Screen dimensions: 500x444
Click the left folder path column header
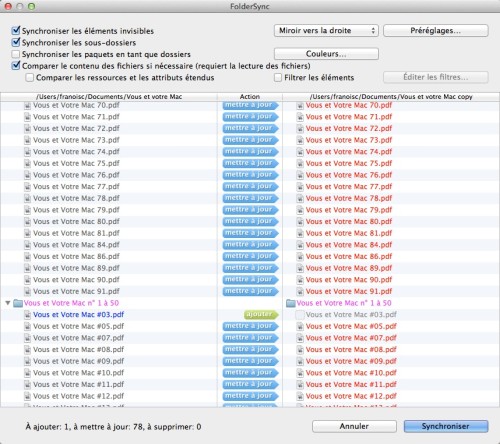pos(109,97)
